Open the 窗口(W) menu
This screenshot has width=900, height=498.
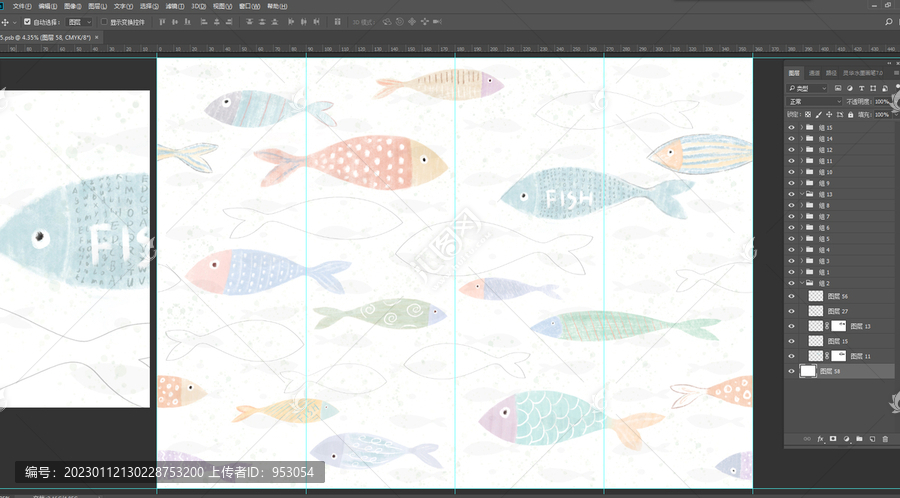pyautogui.click(x=249, y=6)
